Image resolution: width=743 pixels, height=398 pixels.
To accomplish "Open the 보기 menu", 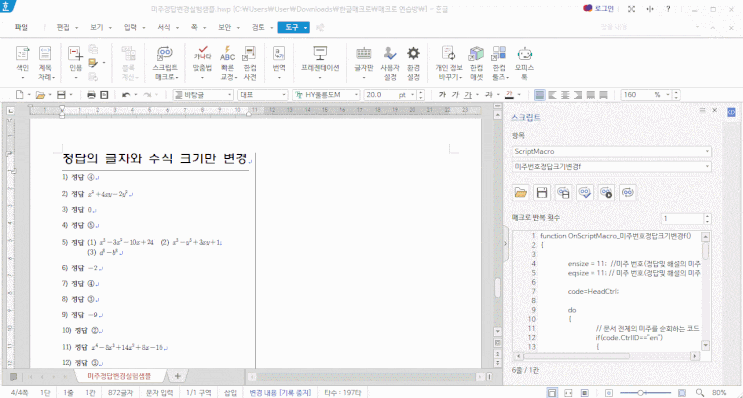I will coord(97,27).
